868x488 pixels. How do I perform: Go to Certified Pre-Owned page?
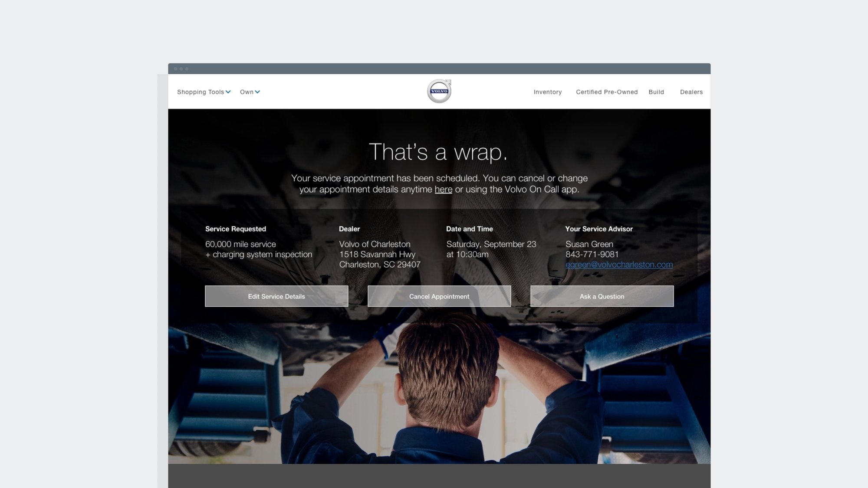pos(607,92)
